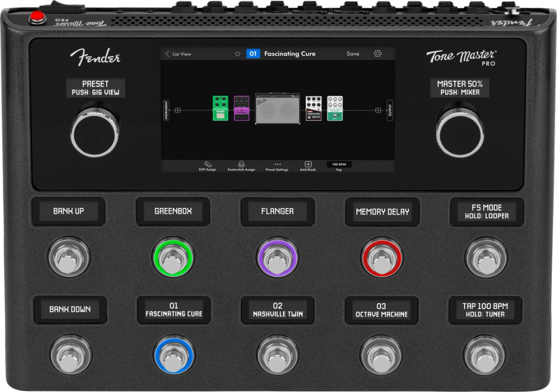The width and height of the screenshot is (557, 392).
Task: Click the Master volume rotary knob
Action: click(x=460, y=130)
